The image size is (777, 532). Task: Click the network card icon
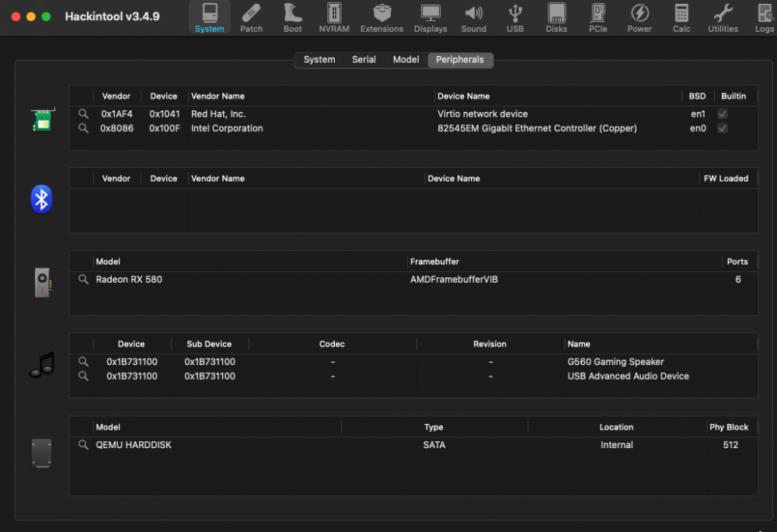coord(42,120)
